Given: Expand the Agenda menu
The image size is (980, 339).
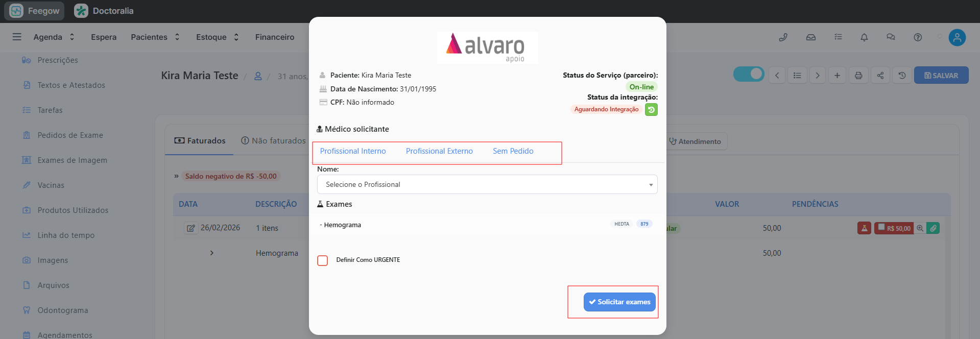Looking at the screenshot, I should 54,37.
